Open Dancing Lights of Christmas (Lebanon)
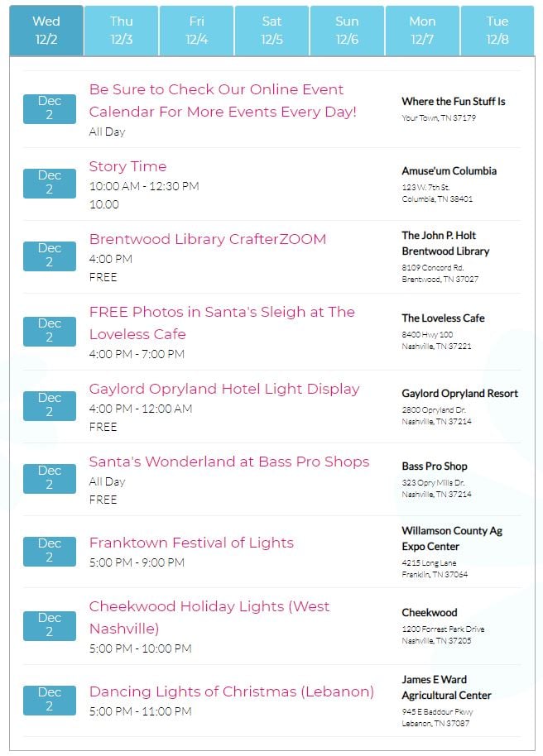 pos(232,691)
